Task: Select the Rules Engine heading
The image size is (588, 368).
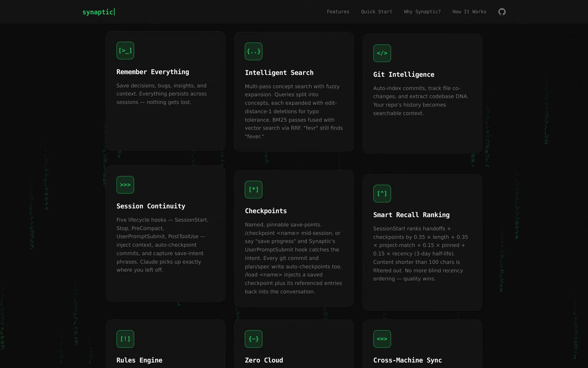Action: [139, 360]
